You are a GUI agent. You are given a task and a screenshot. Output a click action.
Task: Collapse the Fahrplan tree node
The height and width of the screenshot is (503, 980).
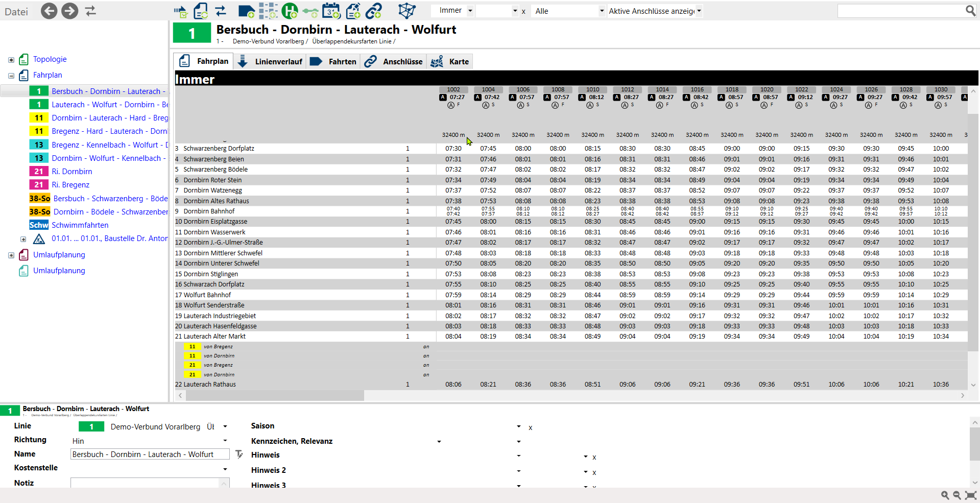pyautogui.click(x=11, y=76)
